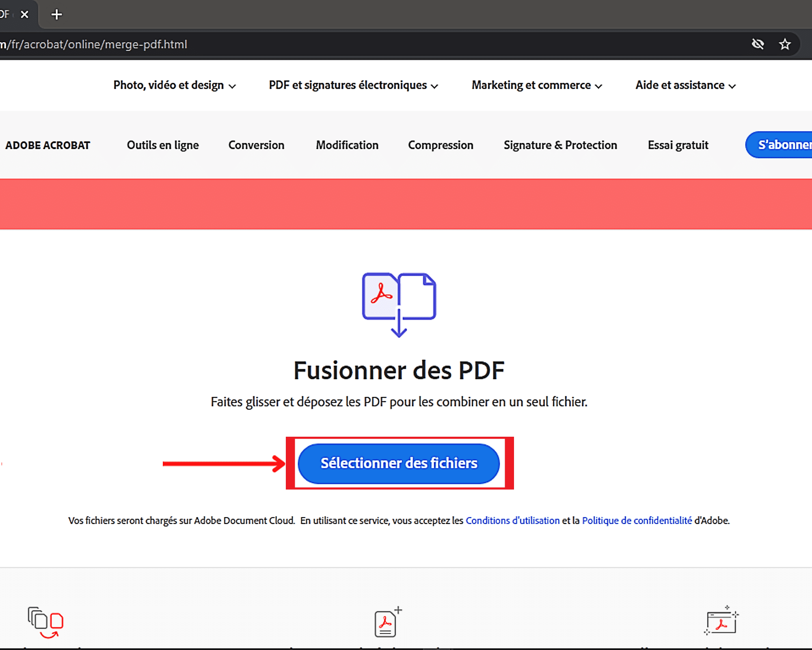Open Signature & Protection tab
The width and height of the screenshot is (812, 650).
click(560, 145)
